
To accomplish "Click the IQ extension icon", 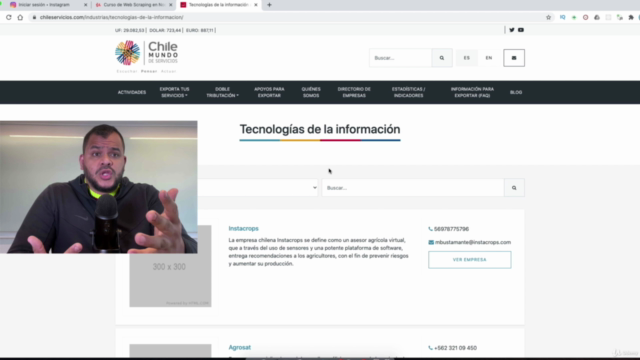I will [x=562, y=17].
